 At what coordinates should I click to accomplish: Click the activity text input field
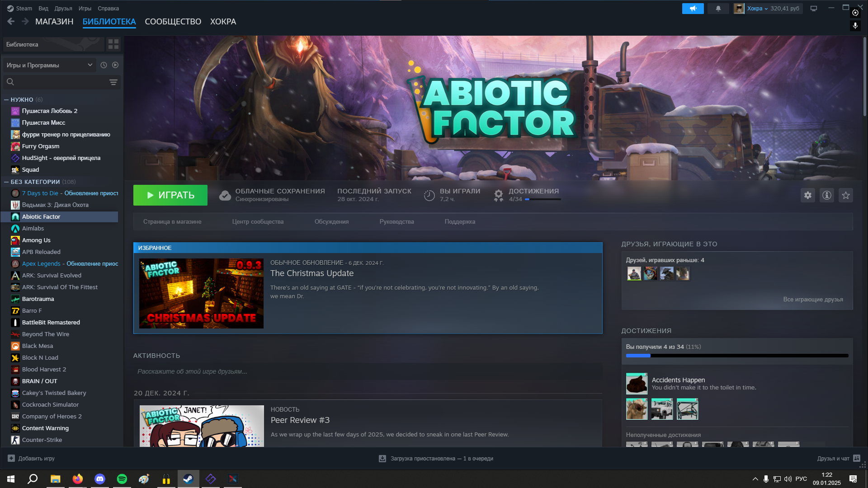coord(368,371)
